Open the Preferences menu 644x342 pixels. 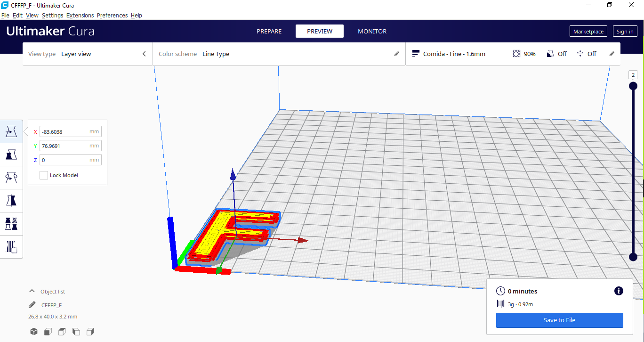click(112, 16)
